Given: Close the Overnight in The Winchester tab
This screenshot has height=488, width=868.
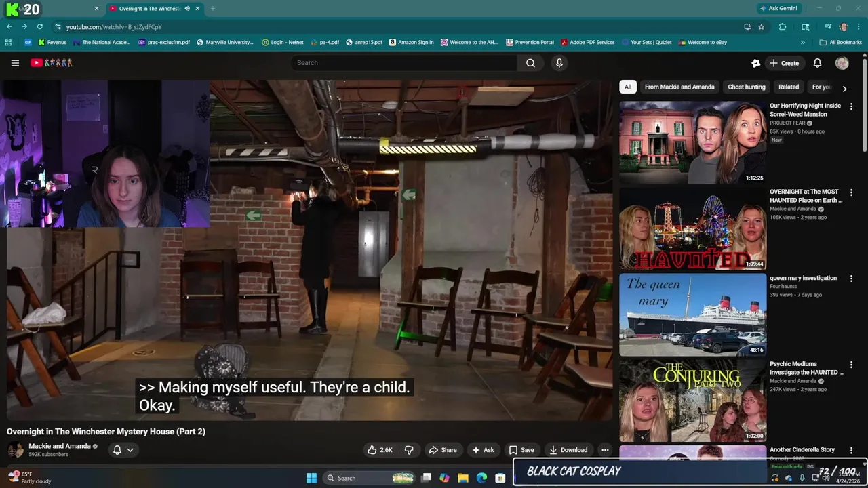Looking at the screenshot, I should (x=197, y=9).
